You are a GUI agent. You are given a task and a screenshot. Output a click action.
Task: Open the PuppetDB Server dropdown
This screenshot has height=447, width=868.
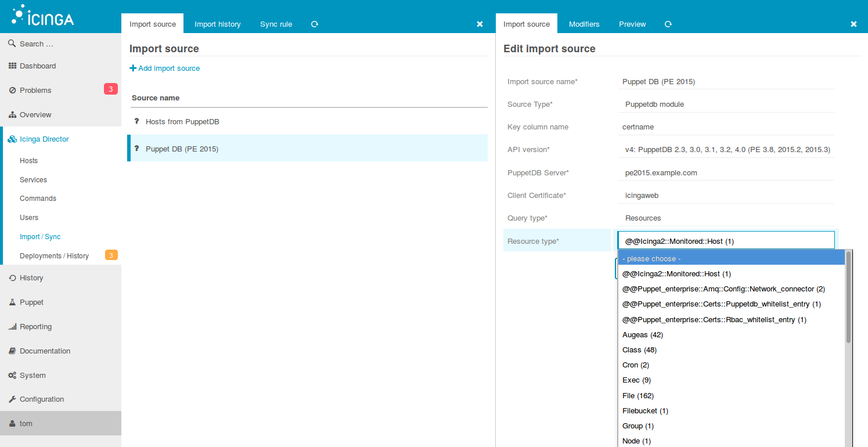click(x=726, y=173)
